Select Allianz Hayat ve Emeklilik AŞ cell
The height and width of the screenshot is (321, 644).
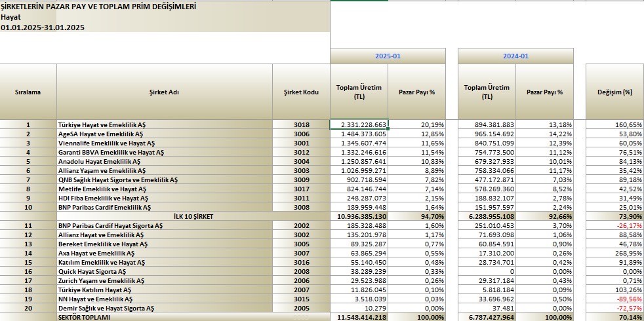[165, 235]
